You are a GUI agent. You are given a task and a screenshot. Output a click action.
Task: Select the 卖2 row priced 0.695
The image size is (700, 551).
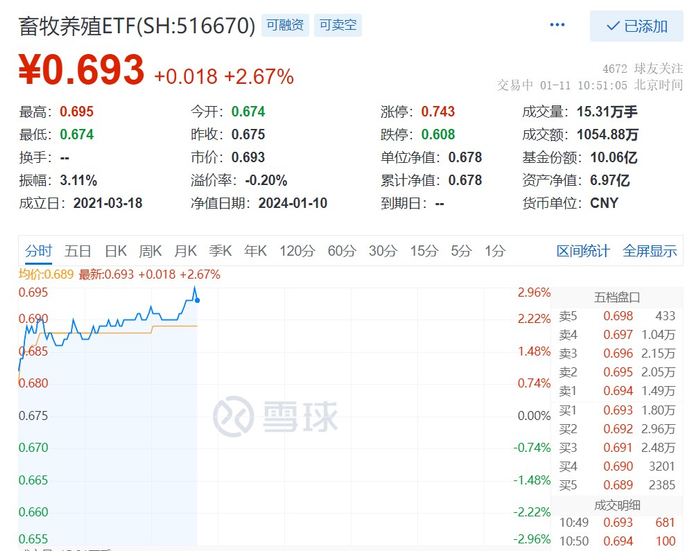[x=617, y=372]
